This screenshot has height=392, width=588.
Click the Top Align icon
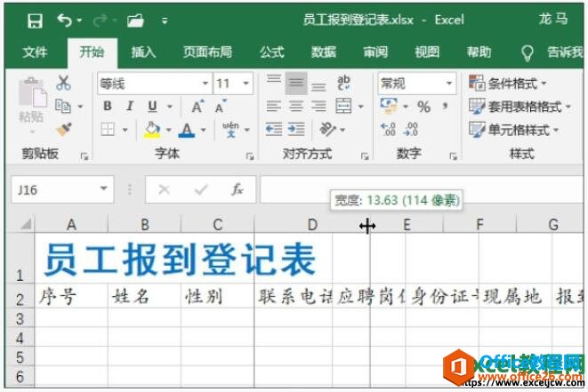274,79
